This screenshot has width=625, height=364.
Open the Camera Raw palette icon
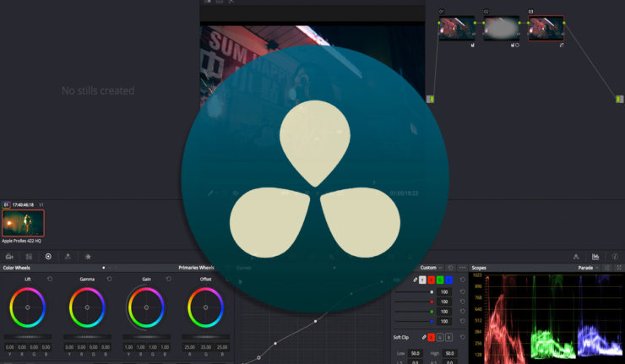9,257
